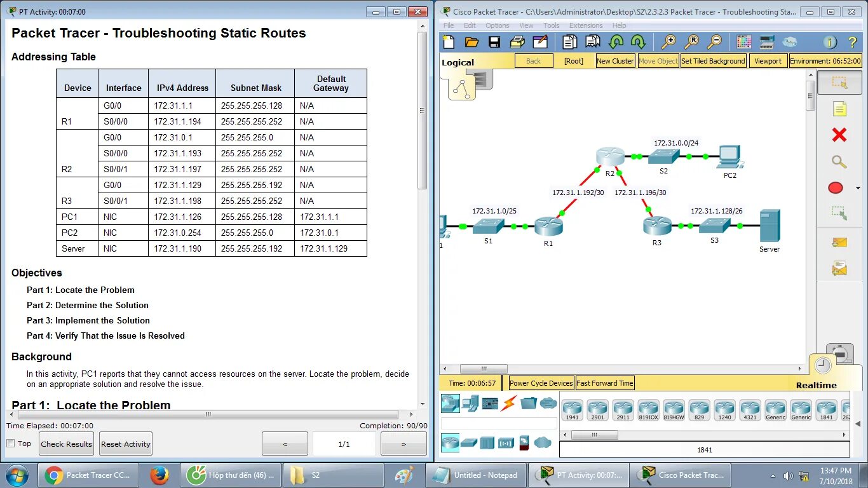Viewport: 868px width, 488px height.
Task: Open the File menu
Action: point(449,25)
